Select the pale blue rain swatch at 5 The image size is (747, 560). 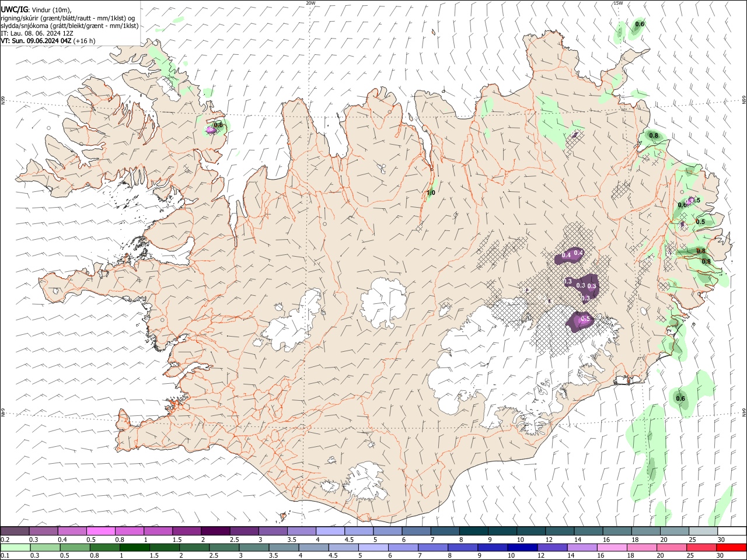[373, 547]
